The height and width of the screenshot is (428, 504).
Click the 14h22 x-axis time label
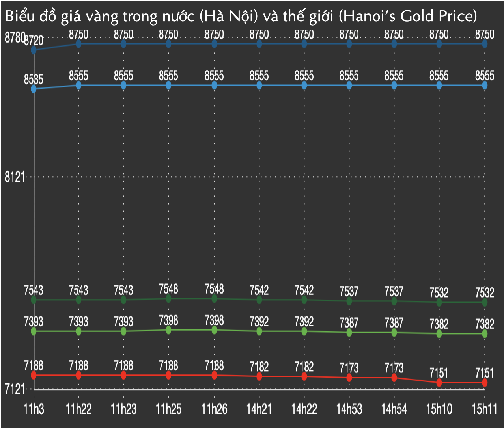(x=304, y=409)
